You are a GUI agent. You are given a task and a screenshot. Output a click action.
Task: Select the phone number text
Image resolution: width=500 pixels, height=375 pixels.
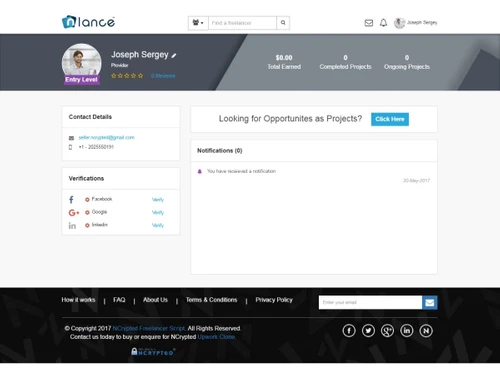tap(96, 147)
